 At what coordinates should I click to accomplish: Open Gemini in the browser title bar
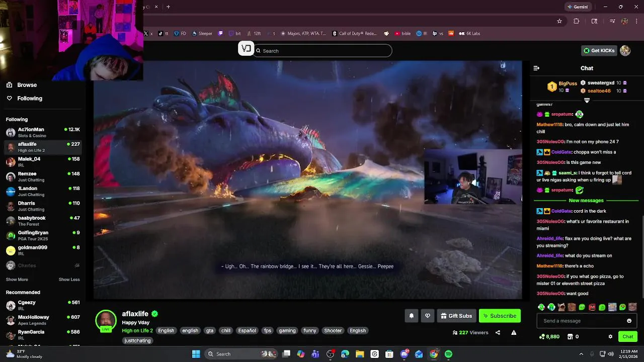[x=577, y=7]
